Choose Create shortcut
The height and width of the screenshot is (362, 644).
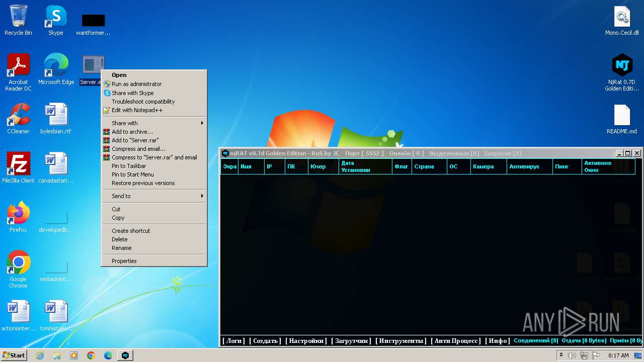coord(154,231)
